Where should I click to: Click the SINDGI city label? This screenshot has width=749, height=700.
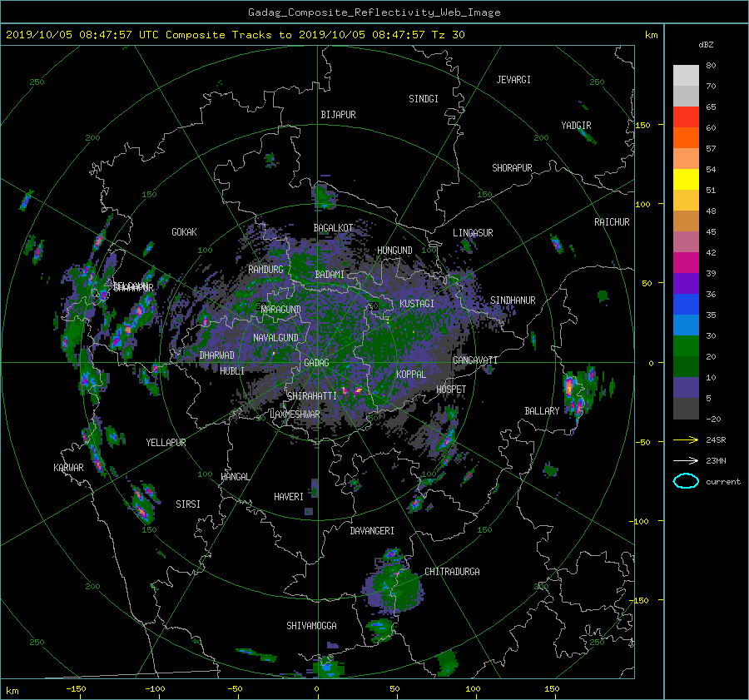(x=424, y=99)
